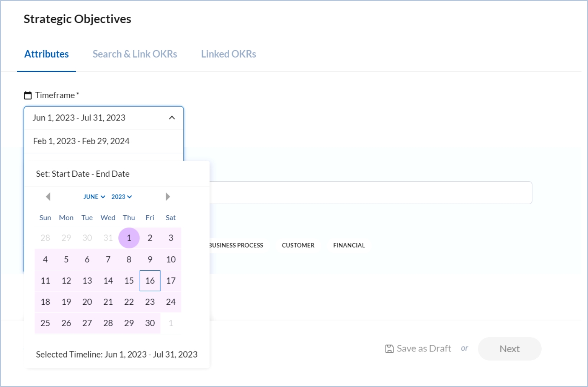The height and width of the screenshot is (387, 588).
Task: Click the calendar icon beside Timeframe
Action: coord(28,95)
